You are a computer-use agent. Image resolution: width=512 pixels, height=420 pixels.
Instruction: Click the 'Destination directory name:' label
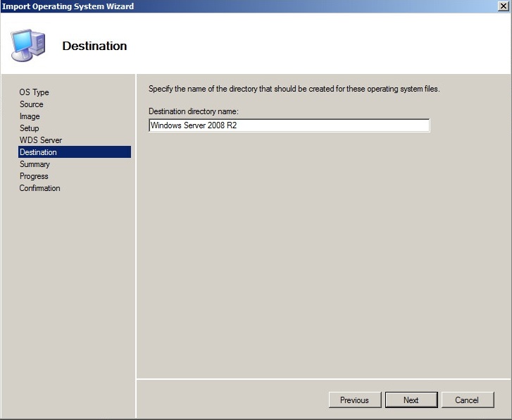[x=194, y=111]
